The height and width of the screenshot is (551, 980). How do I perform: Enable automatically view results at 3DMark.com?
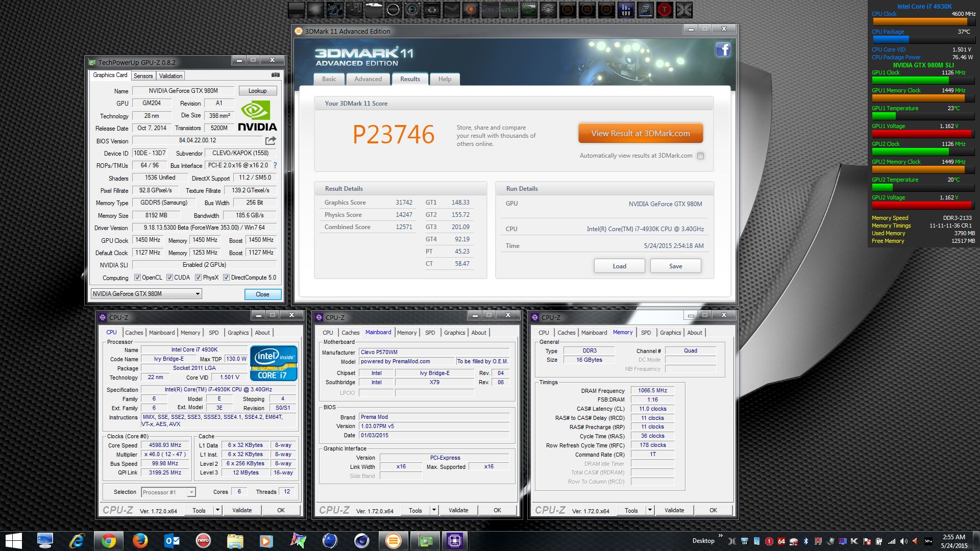point(700,156)
